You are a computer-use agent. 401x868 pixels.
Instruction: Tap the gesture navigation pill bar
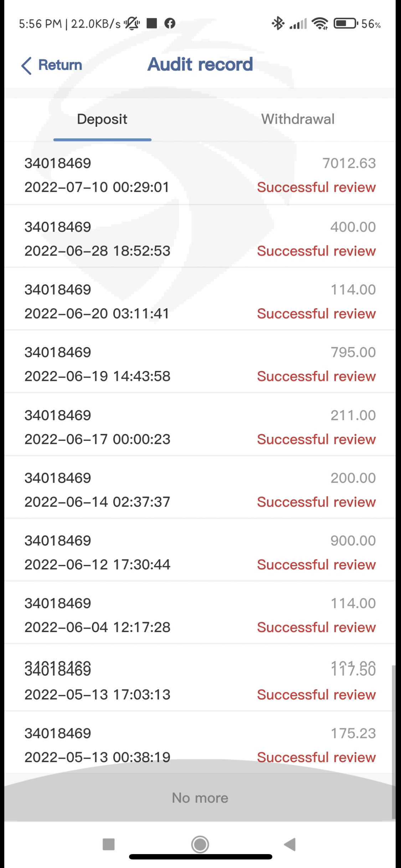pyautogui.click(x=200, y=857)
